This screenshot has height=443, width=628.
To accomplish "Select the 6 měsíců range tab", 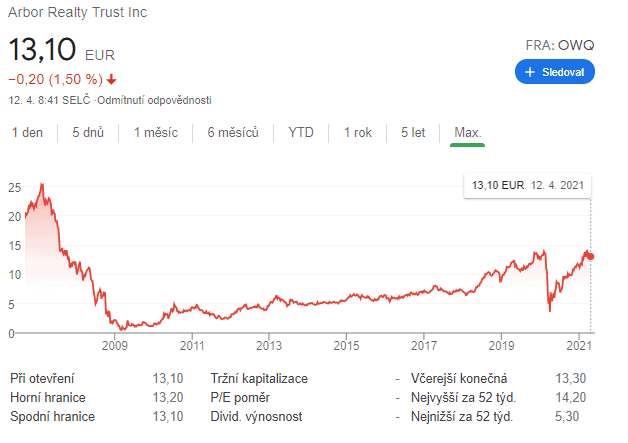I will (233, 132).
